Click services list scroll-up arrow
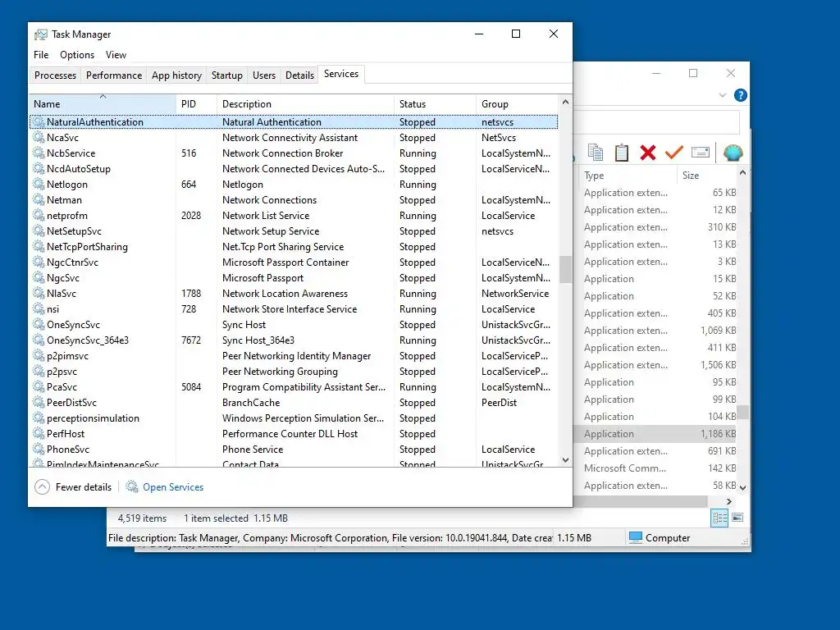 (565, 102)
